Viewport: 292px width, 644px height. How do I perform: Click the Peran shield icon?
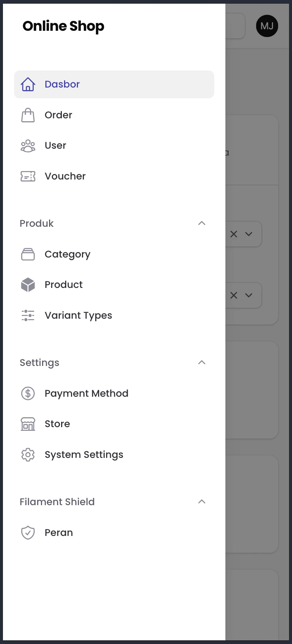click(x=28, y=533)
